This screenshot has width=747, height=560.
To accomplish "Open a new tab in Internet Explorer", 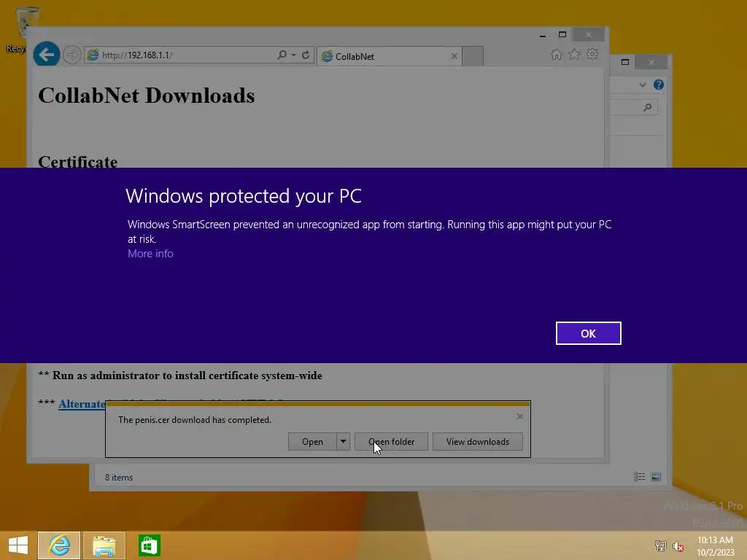I will coord(473,56).
